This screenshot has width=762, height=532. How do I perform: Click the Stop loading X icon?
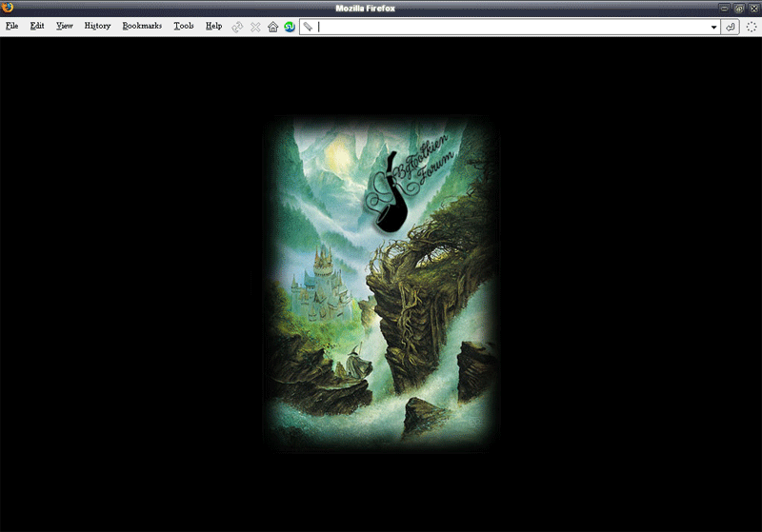255,27
